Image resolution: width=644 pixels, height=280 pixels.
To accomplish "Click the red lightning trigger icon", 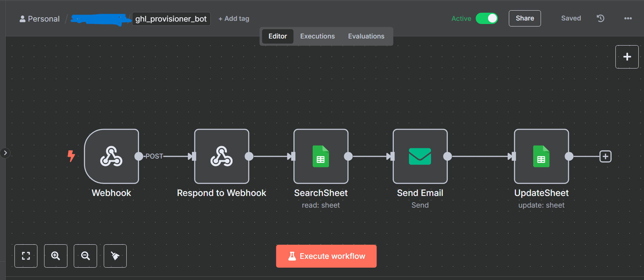I will (x=71, y=156).
